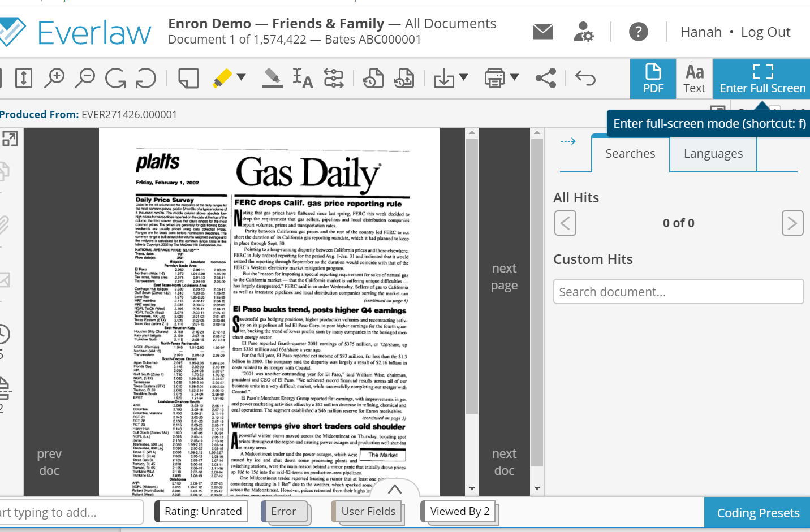Open the messages envelope icon

point(543,32)
